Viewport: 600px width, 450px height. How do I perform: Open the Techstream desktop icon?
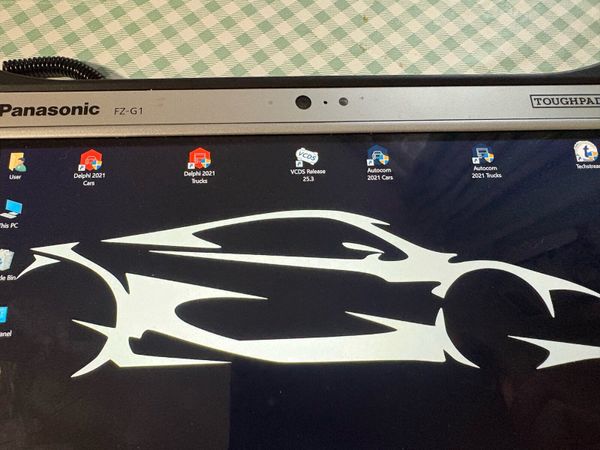click(x=585, y=151)
